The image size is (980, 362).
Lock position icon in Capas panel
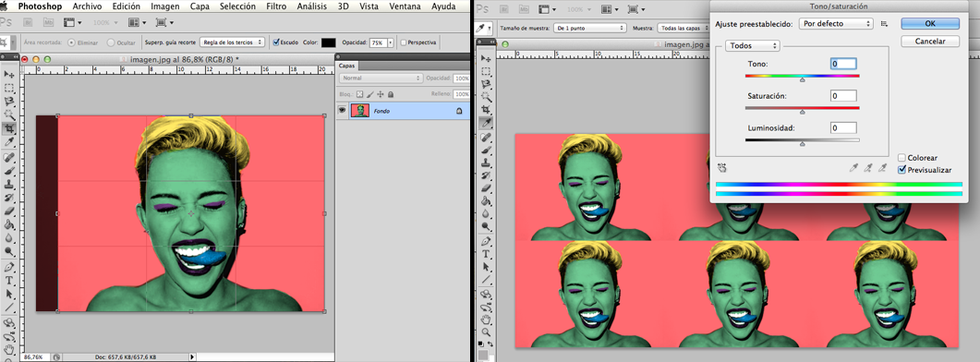tap(380, 94)
